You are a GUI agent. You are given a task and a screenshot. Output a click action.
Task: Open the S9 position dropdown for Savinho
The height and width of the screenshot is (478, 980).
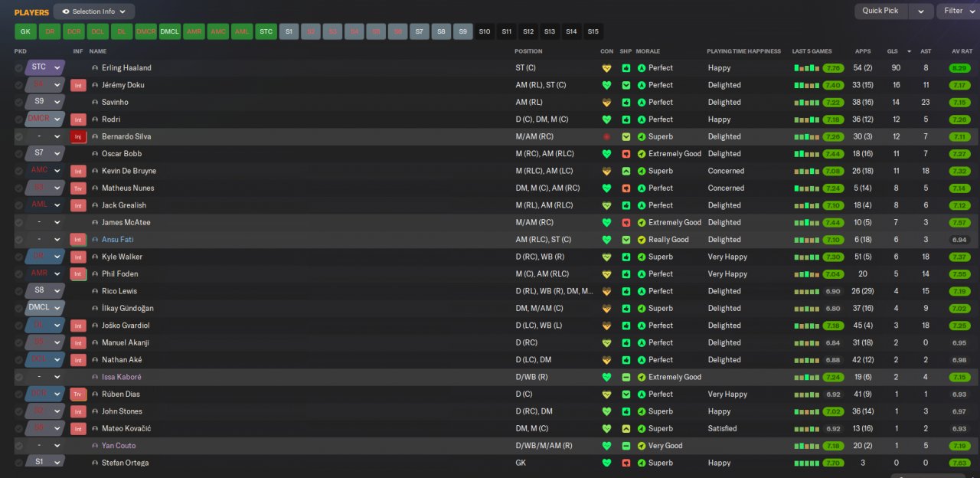[x=44, y=102]
